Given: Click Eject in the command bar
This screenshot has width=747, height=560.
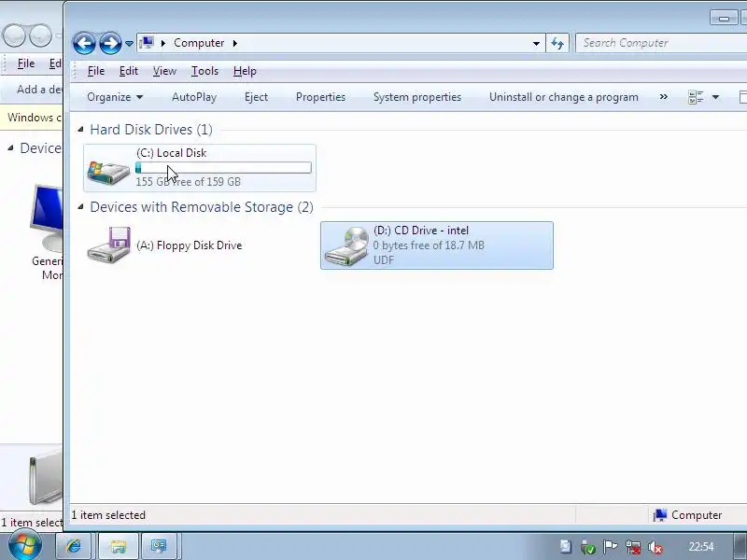Looking at the screenshot, I should (x=256, y=97).
